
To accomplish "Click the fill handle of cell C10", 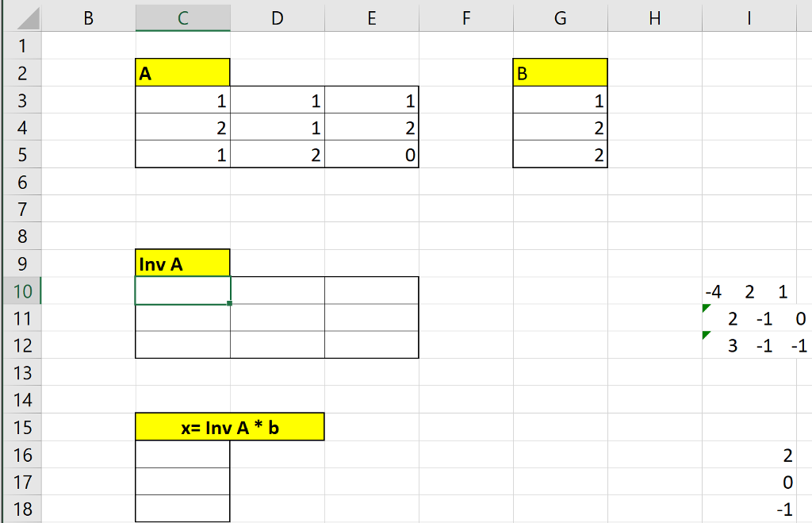I will [x=229, y=304].
